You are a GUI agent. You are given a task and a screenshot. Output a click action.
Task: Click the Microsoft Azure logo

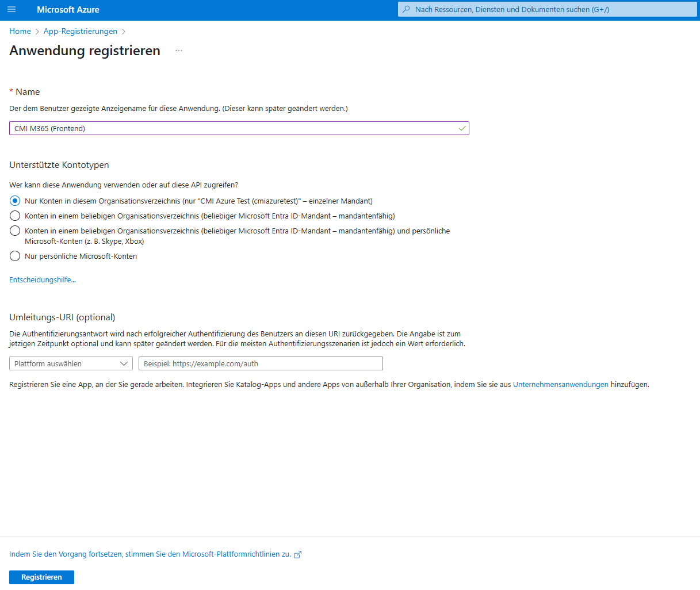pyautogui.click(x=67, y=9)
